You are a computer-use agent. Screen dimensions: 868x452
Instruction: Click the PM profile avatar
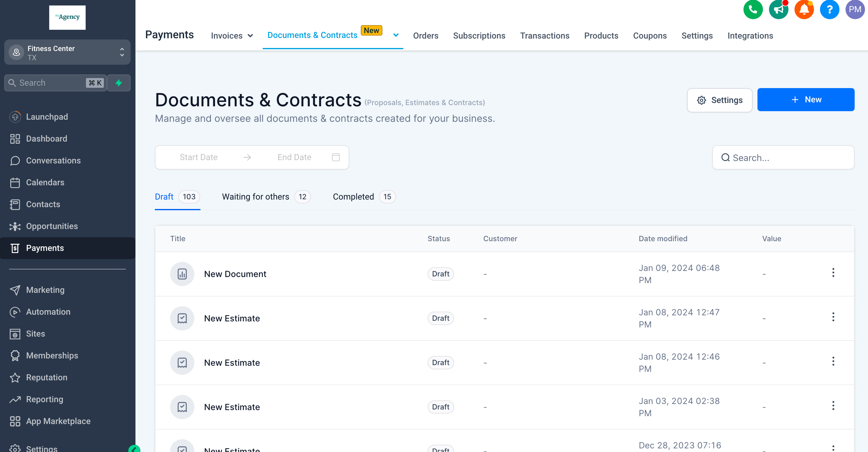pos(855,9)
